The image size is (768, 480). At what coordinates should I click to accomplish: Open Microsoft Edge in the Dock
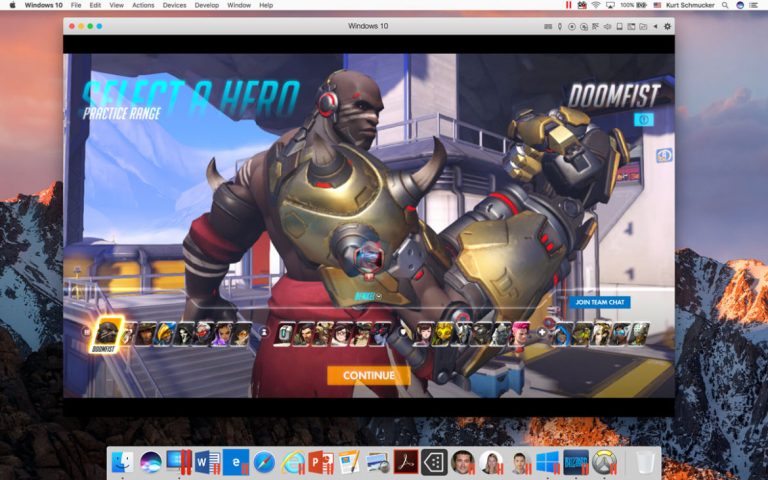click(236, 462)
